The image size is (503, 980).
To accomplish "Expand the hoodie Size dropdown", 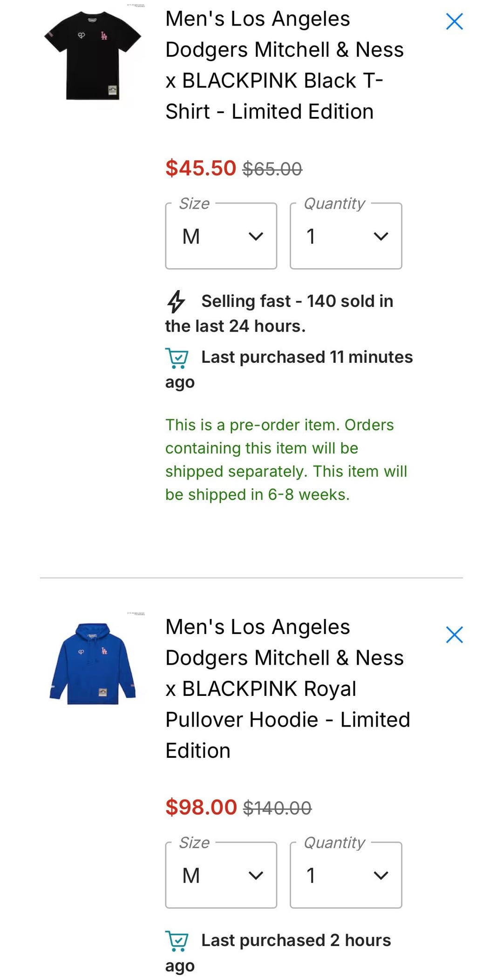I will click(x=221, y=875).
